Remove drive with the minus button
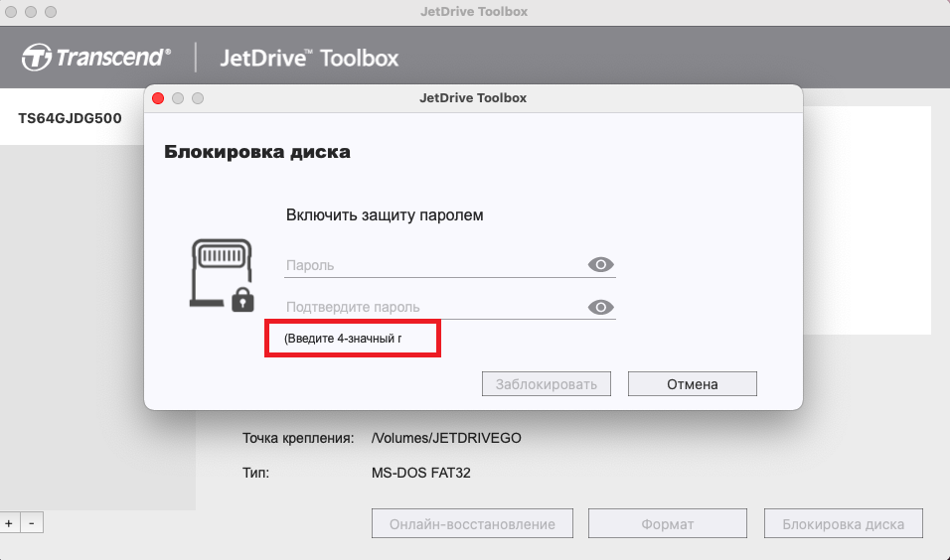Viewport: 950px width, 560px height. [32, 522]
